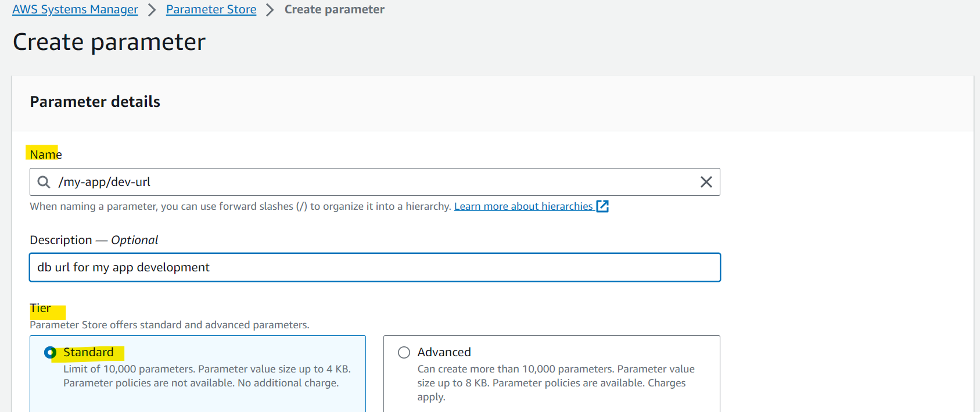This screenshot has width=980, height=412.
Task: Click the Tier label
Action: coord(40,308)
